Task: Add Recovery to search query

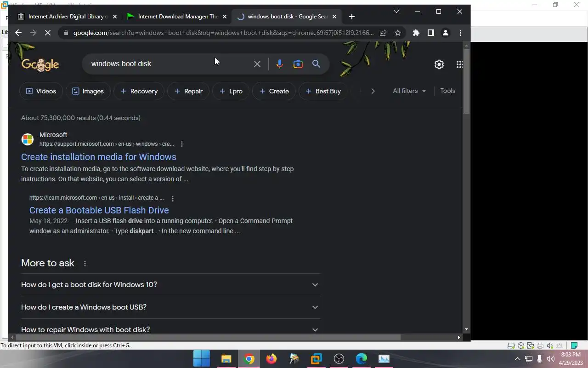Action: [x=139, y=91]
